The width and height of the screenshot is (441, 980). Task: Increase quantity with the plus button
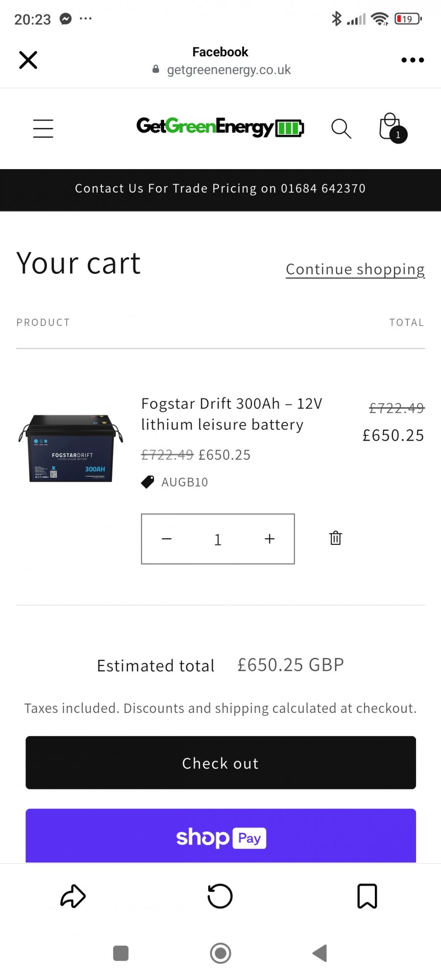tap(269, 539)
